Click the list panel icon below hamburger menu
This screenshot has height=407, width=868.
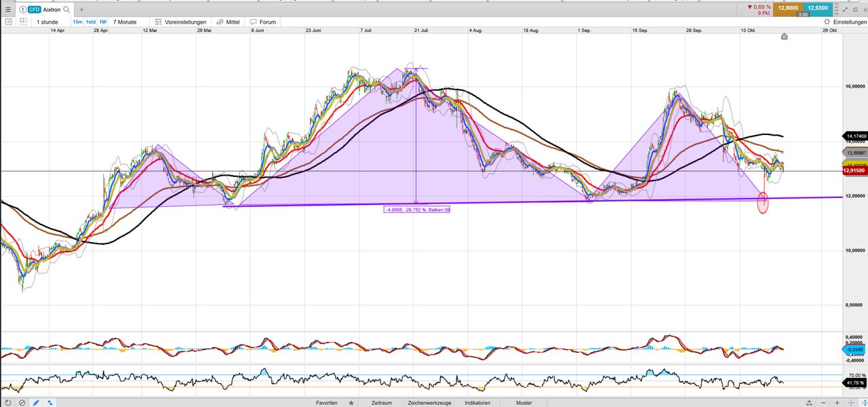pyautogui.click(x=8, y=22)
